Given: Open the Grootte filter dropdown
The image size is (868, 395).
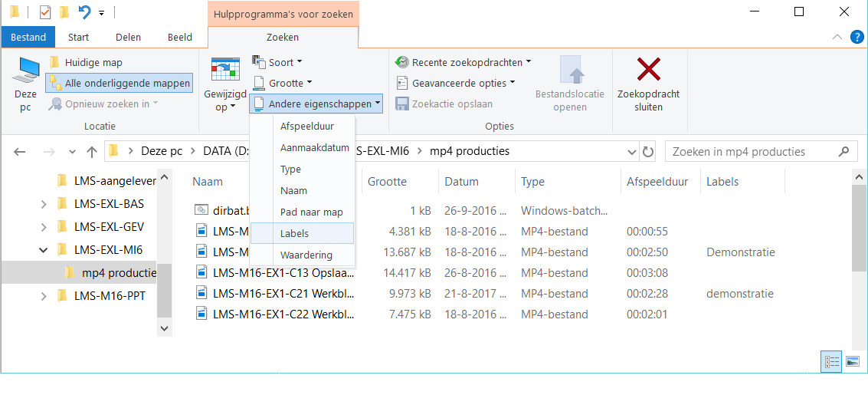Looking at the screenshot, I should click(x=283, y=83).
